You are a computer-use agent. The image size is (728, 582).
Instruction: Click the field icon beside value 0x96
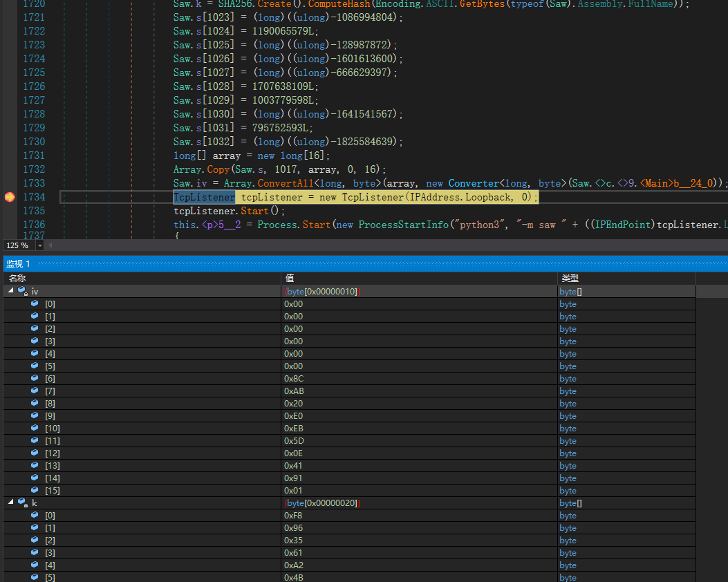pyautogui.click(x=35, y=527)
